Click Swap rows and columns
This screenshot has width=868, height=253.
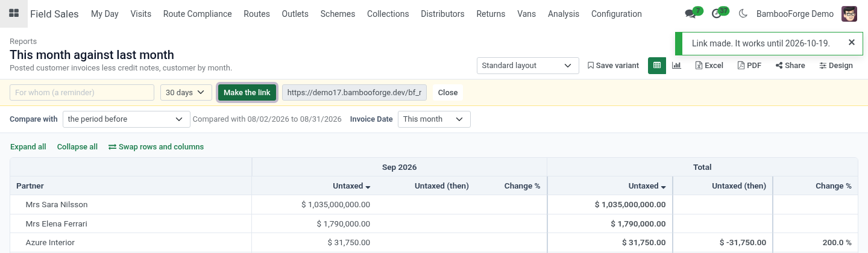[156, 147]
